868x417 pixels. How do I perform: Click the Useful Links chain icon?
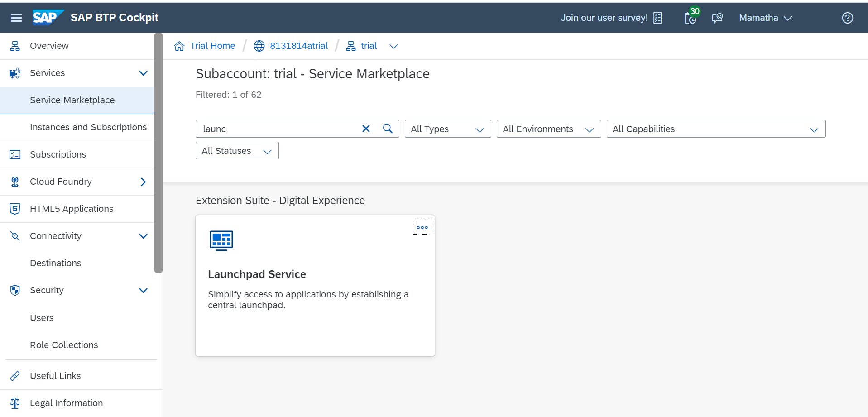(15, 376)
